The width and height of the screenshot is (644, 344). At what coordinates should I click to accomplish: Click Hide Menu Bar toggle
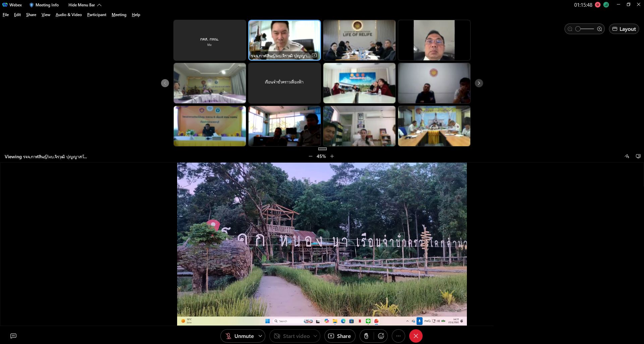85,5
